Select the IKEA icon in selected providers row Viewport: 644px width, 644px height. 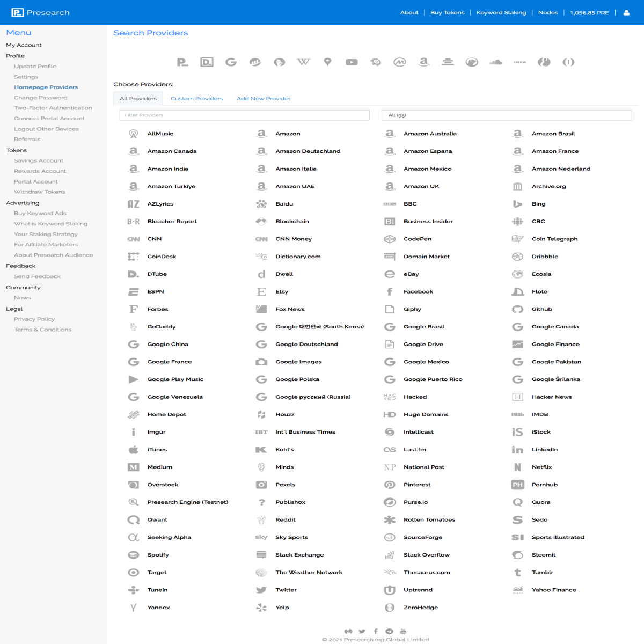click(x=520, y=62)
